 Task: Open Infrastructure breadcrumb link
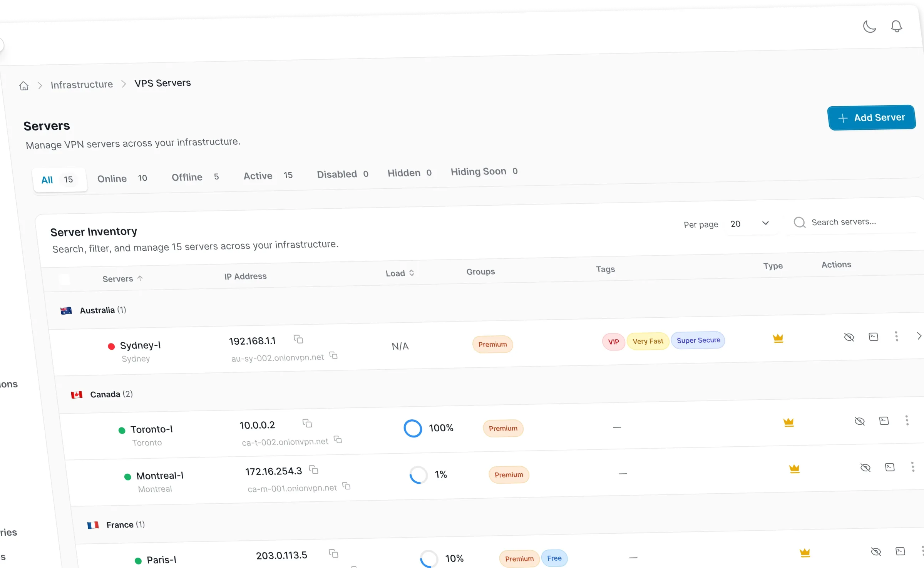click(82, 84)
